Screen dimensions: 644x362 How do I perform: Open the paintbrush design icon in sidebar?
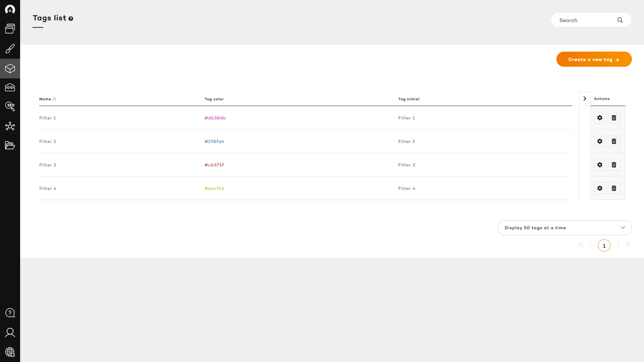10,49
